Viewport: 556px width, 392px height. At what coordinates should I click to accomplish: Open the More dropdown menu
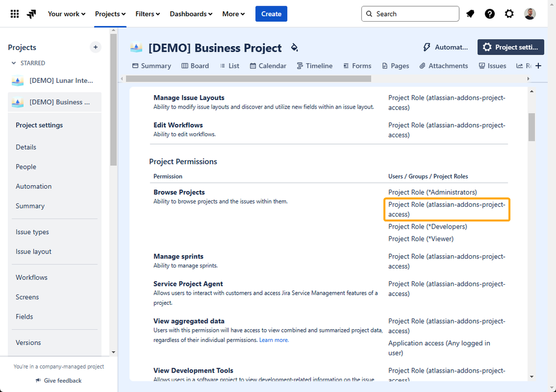(x=233, y=14)
